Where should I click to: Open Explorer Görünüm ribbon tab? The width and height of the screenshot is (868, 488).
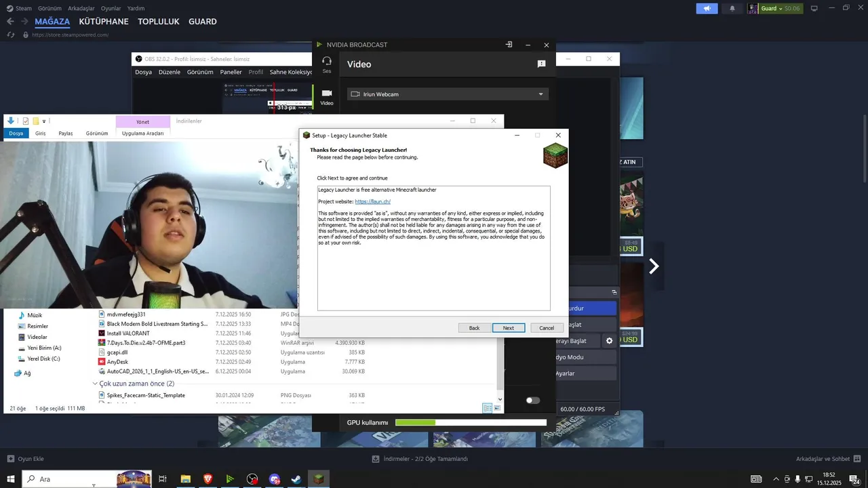click(x=97, y=134)
